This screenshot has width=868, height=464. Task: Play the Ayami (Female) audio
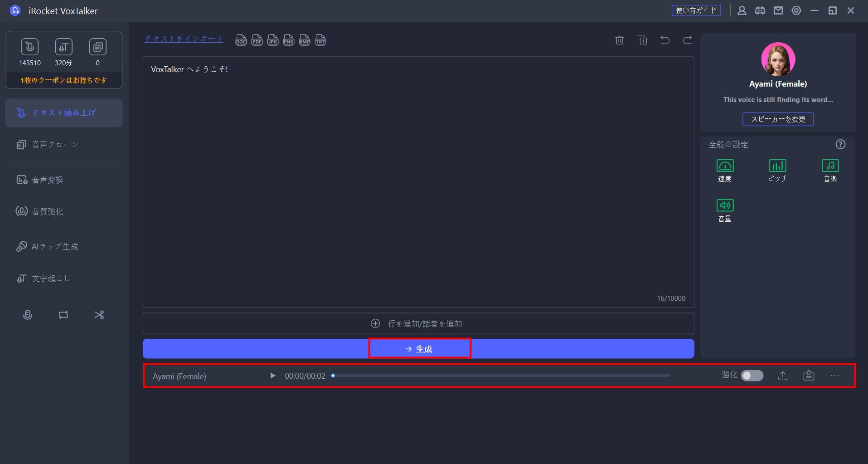point(273,376)
